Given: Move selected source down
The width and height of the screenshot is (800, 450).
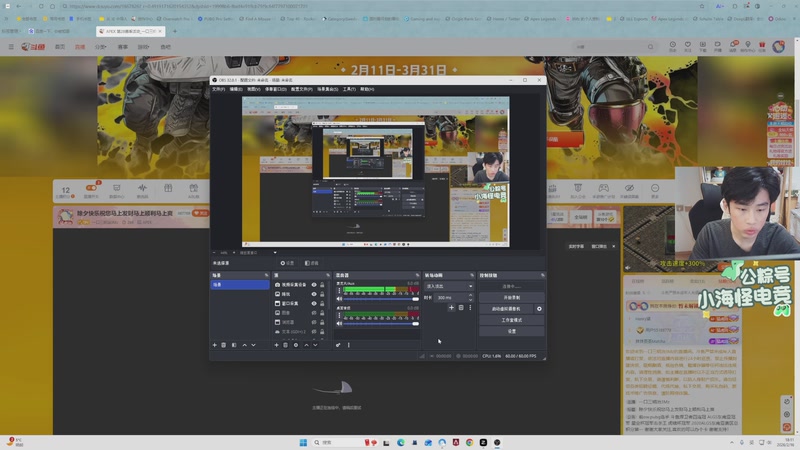Looking at the screenshot, I should (315, 345).
